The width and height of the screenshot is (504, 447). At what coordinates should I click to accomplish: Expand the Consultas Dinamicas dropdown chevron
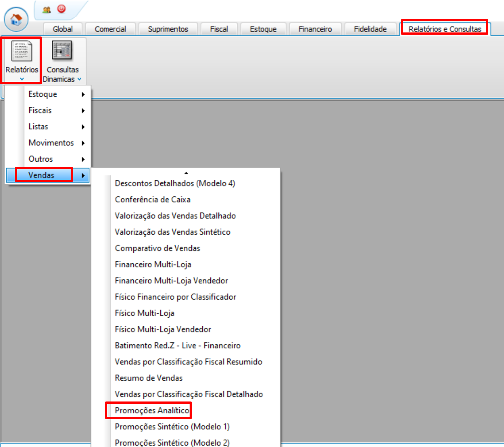pos(79,79)
